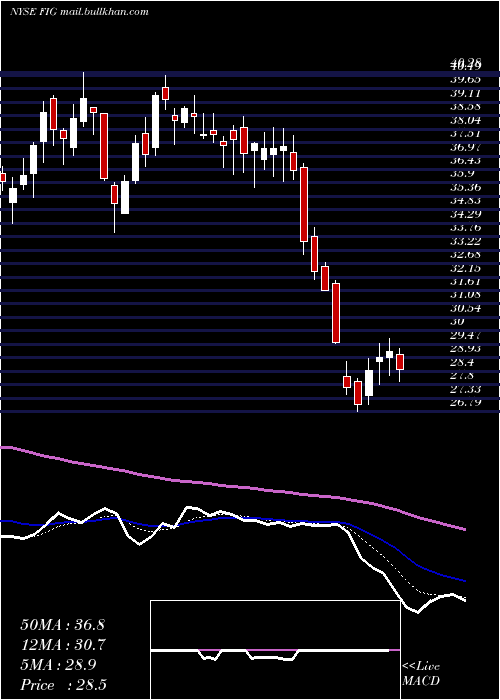Image resolution: width=500 pixels, height=700 pixels.
Task: Click the 34.83 price axis label
Action: click(x=465, y=200)
